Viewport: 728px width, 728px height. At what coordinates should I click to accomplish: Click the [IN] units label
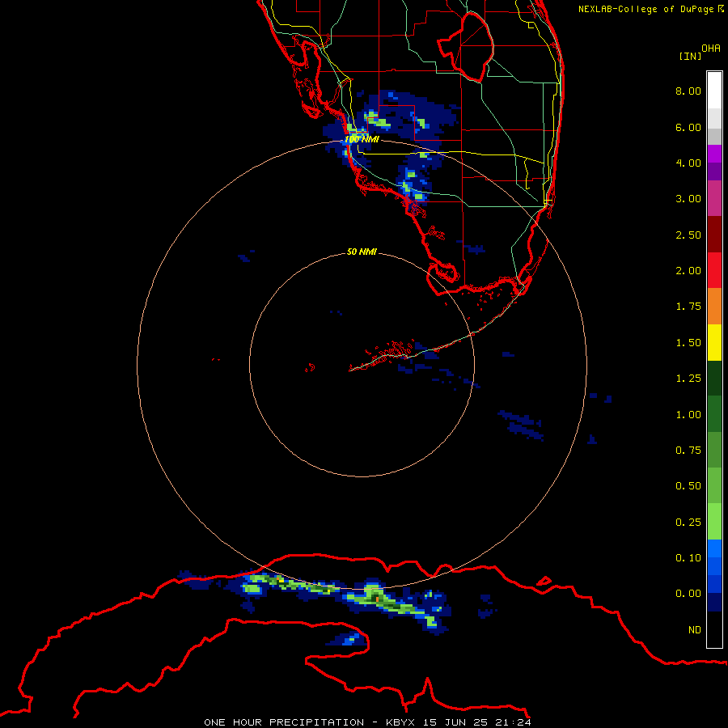point(690,56)
